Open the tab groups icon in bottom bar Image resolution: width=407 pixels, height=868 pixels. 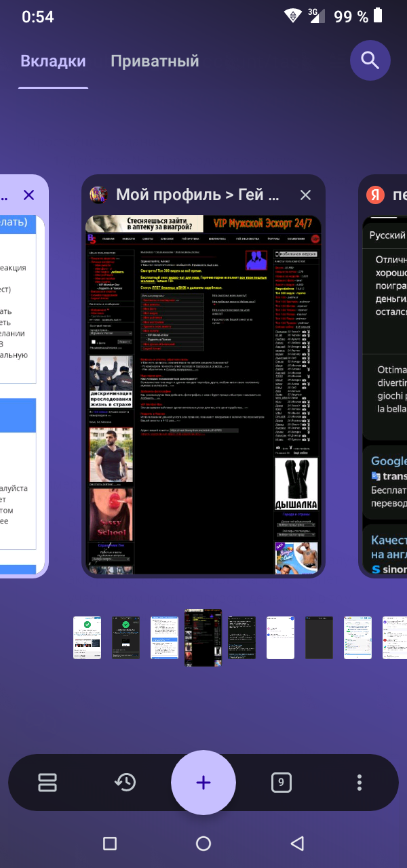click(x=47, y=783)
